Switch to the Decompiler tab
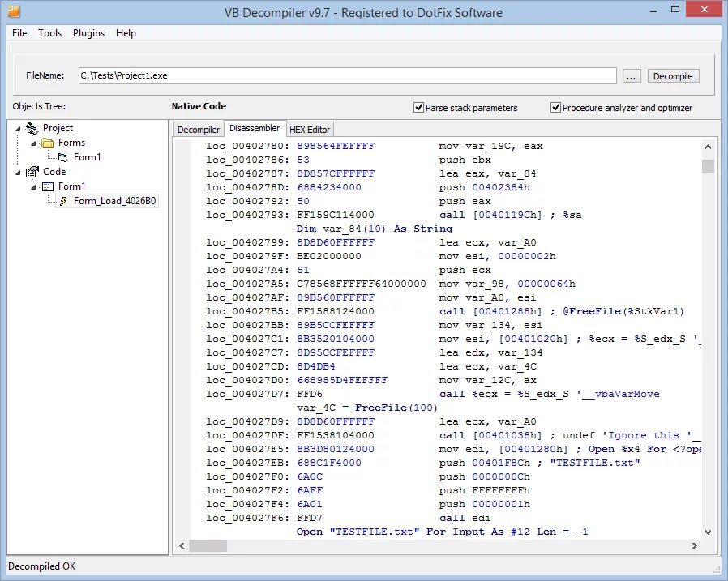Image resolution: width=728 pixels, height=581 pixels. click(x=199, y=130)
